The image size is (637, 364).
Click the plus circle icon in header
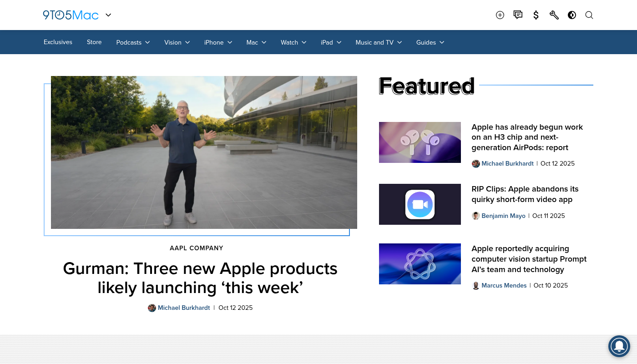(500, 15)
